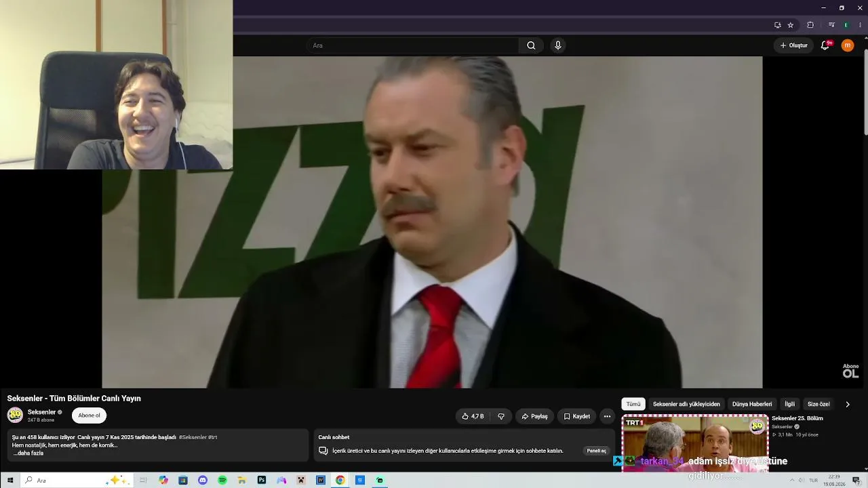Open Chrome three-dot menu

click(x=860, y=25)
